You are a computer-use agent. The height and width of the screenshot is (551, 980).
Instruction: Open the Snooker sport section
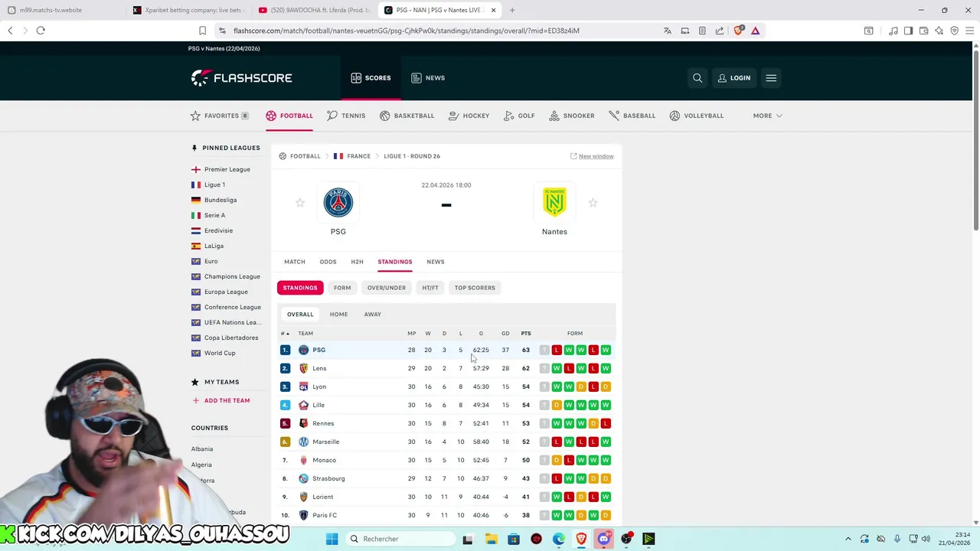tap(572, 116)
